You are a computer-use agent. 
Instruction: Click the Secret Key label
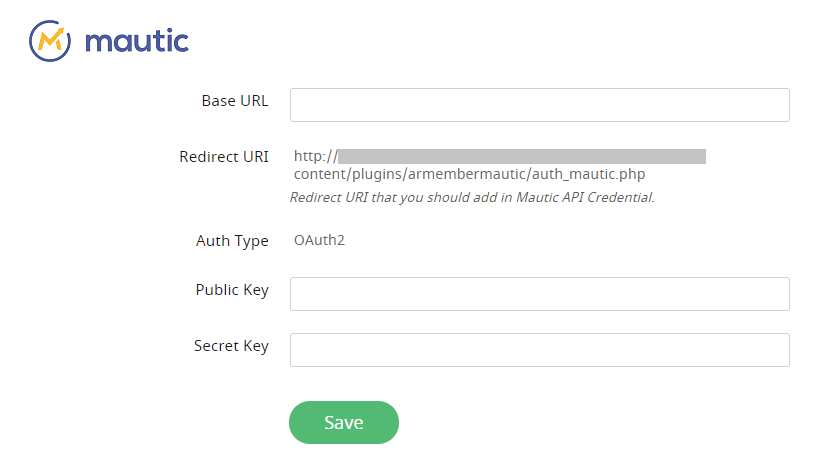231,346
